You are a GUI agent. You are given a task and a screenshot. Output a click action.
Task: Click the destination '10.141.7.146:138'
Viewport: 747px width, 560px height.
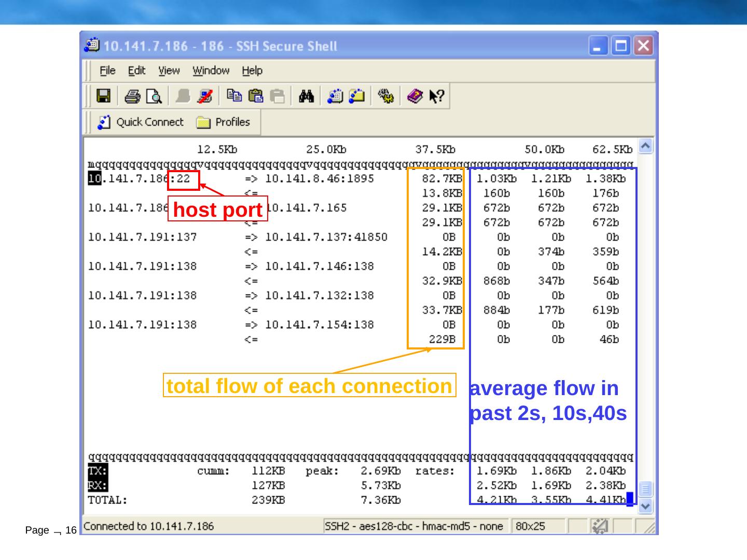(x=320, y=267)
